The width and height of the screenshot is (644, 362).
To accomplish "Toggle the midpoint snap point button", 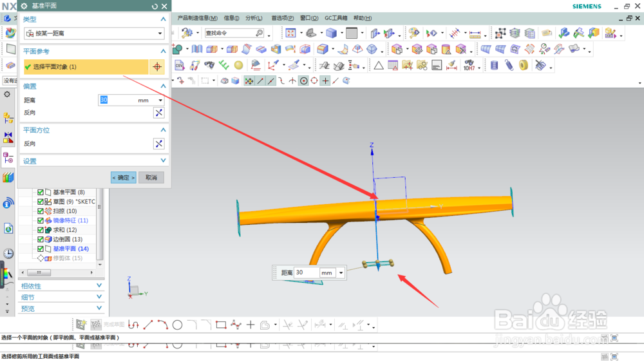I will point(270,81).
